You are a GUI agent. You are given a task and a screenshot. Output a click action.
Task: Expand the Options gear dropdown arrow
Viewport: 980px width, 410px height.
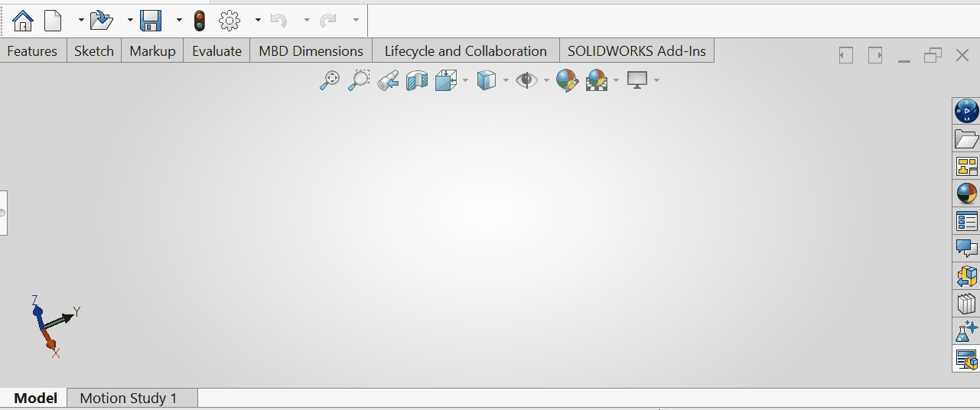(x=258, y=20)
